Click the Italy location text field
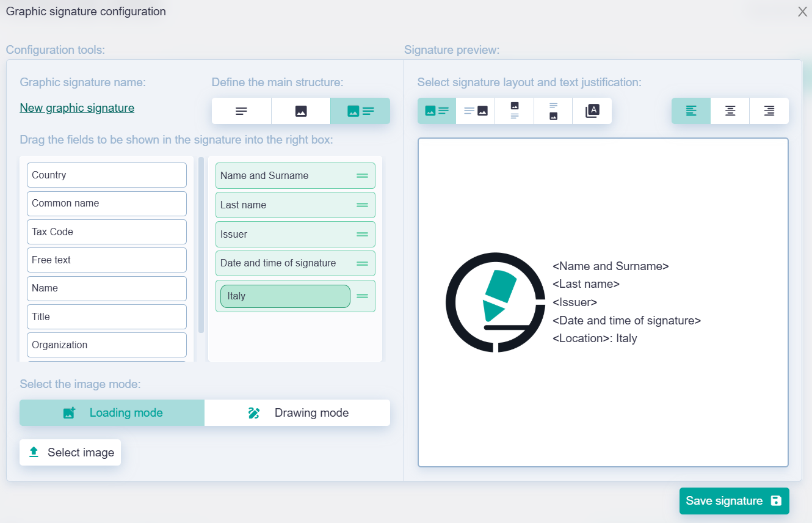The height and width of the screenshot is (523, 812). (x=285, y=296)
